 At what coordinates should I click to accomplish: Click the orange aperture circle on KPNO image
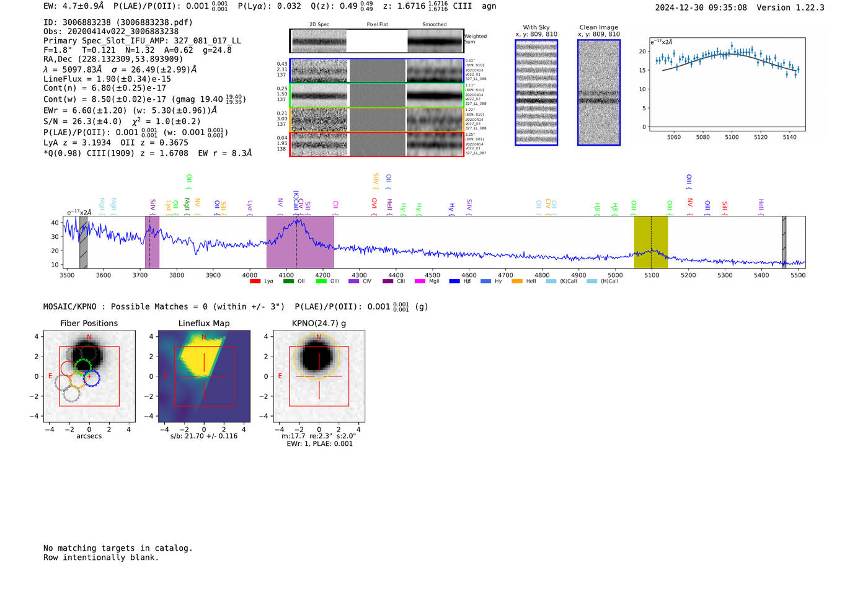(317, 357)
